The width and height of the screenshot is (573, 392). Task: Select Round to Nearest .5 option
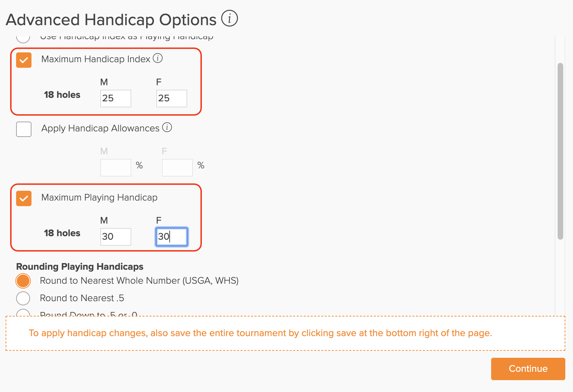click(x=23, y=298)
